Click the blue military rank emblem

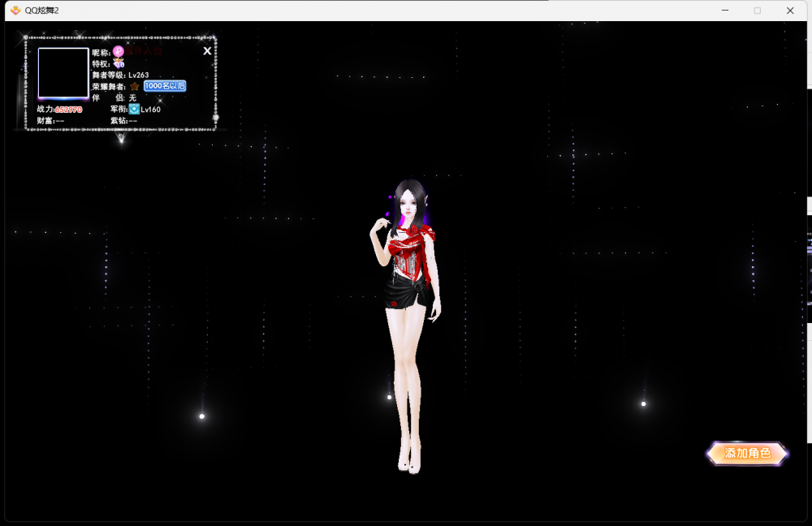[x=134, y=109]
